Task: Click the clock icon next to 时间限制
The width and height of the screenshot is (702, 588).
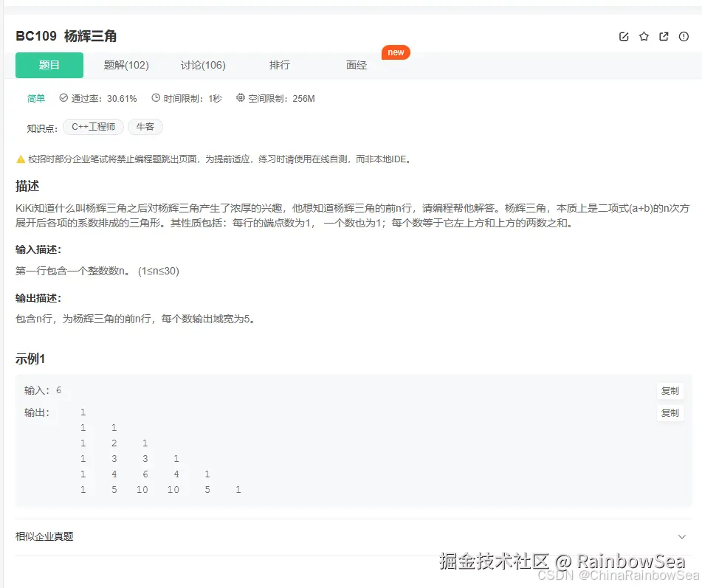Action: 154,98
